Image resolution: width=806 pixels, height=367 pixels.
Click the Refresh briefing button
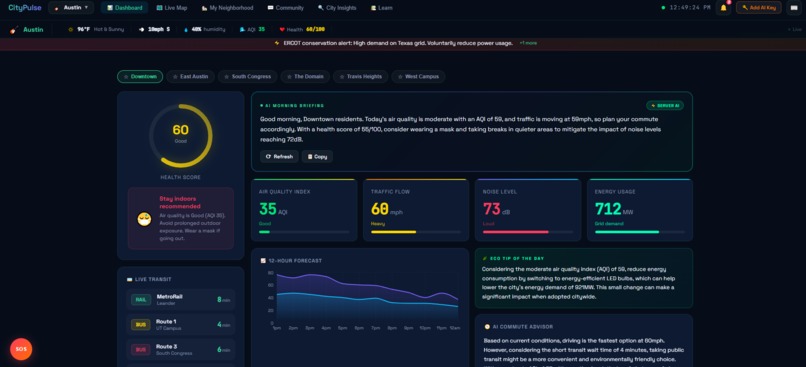(x=279, y=157)
